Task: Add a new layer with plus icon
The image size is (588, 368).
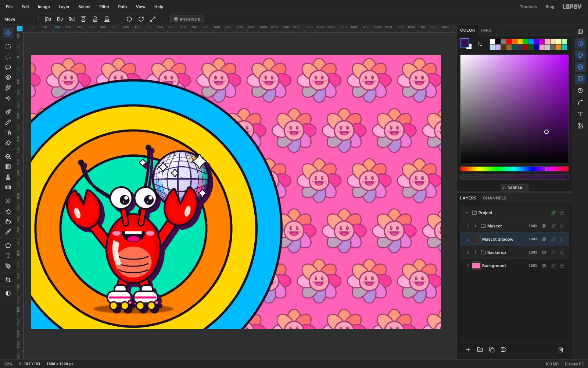Action: click(468, 350)
